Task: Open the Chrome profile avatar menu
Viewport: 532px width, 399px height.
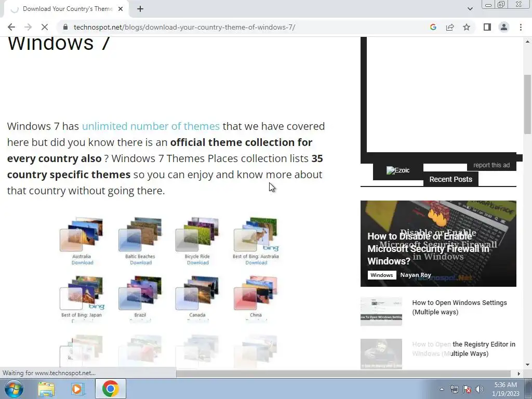Action: (504, 27)
